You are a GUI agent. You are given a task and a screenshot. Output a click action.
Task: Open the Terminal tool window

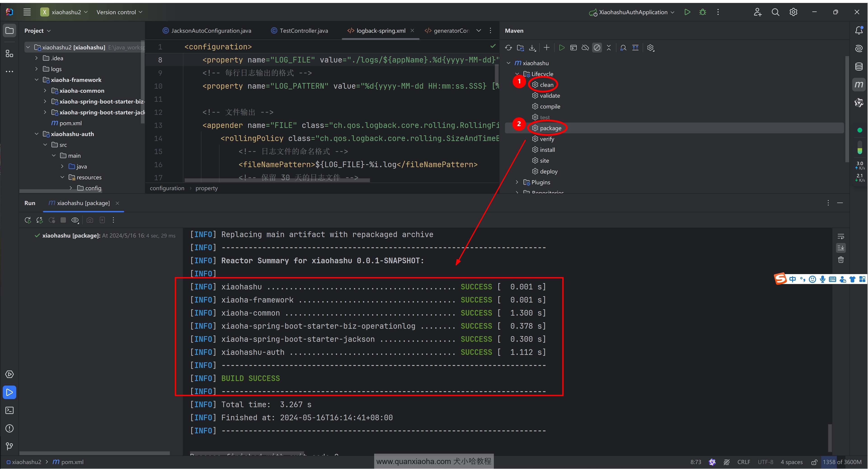pyautogui.click(x=9, y=410)
